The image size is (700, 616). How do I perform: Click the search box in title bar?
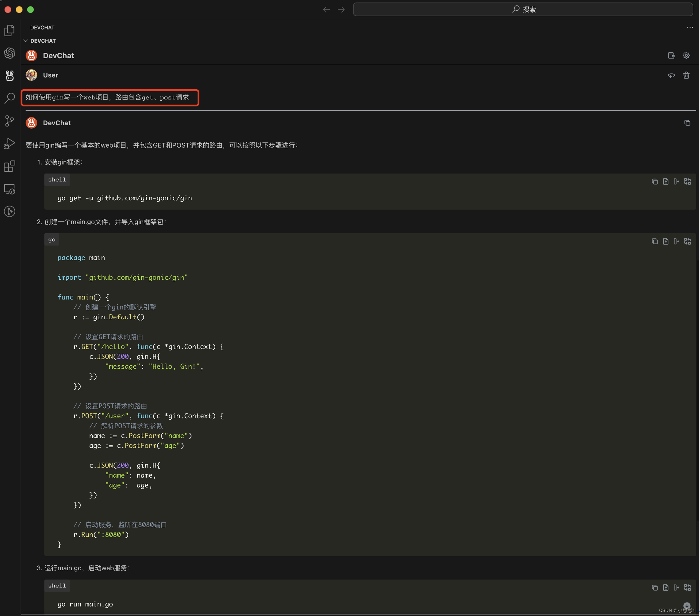tap(523, 9)
